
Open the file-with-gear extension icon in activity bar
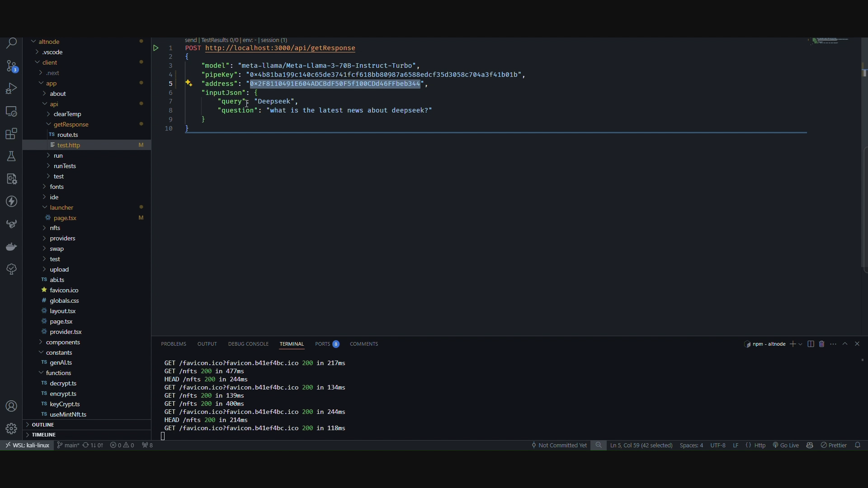click(x=11, y=179)
